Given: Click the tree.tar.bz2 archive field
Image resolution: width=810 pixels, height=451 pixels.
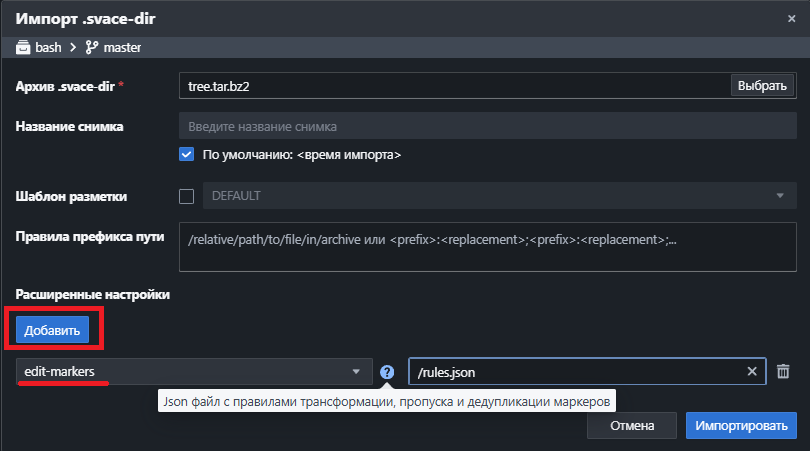Looking at the screenshot, I should pyautogui.click(x=455, y=85).
